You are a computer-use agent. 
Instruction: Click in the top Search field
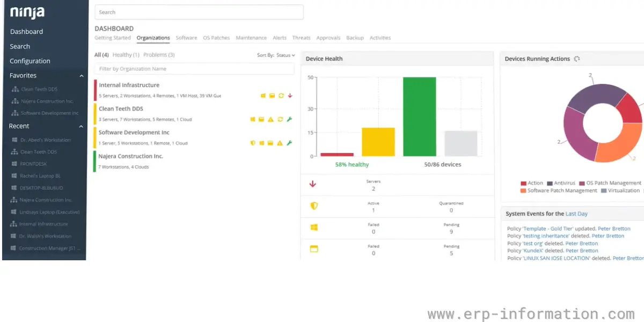point(199,12)
